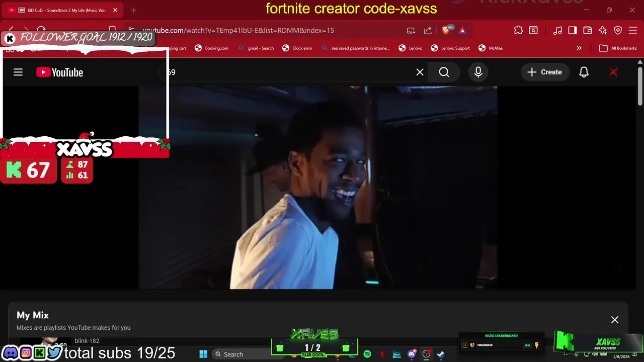The height and width of the screenshot is (362, 644).
Task: Click the YouTube search magnifier button
Action: point(444,72)
